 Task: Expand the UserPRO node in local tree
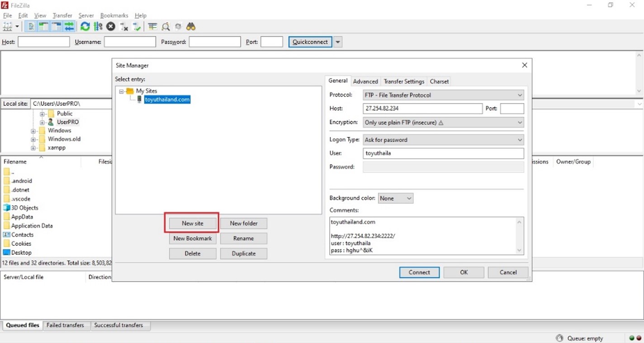42,122
